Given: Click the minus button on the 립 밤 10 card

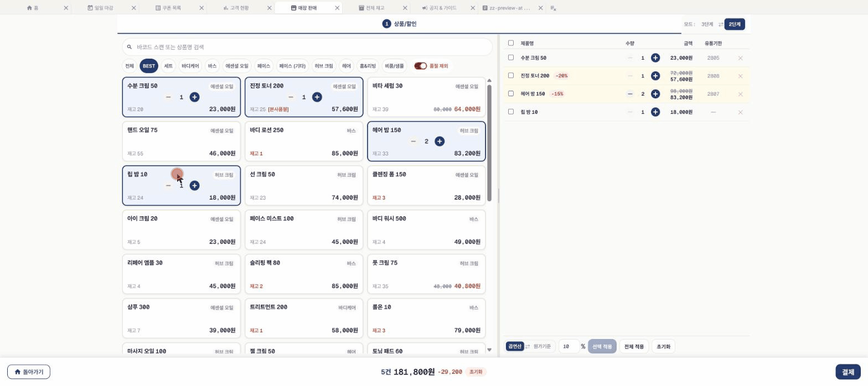Looking at the screenshot, I should point(168,186).
